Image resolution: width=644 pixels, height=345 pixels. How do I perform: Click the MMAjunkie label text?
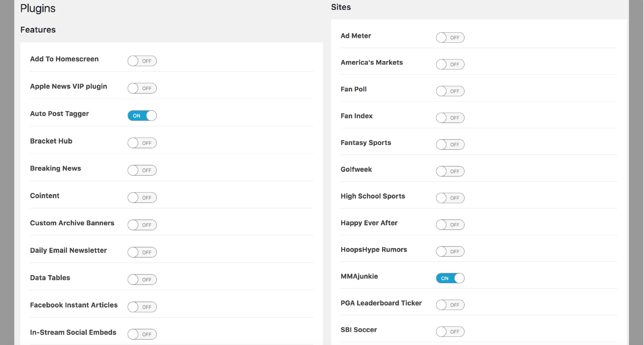[x=359, y=276]
